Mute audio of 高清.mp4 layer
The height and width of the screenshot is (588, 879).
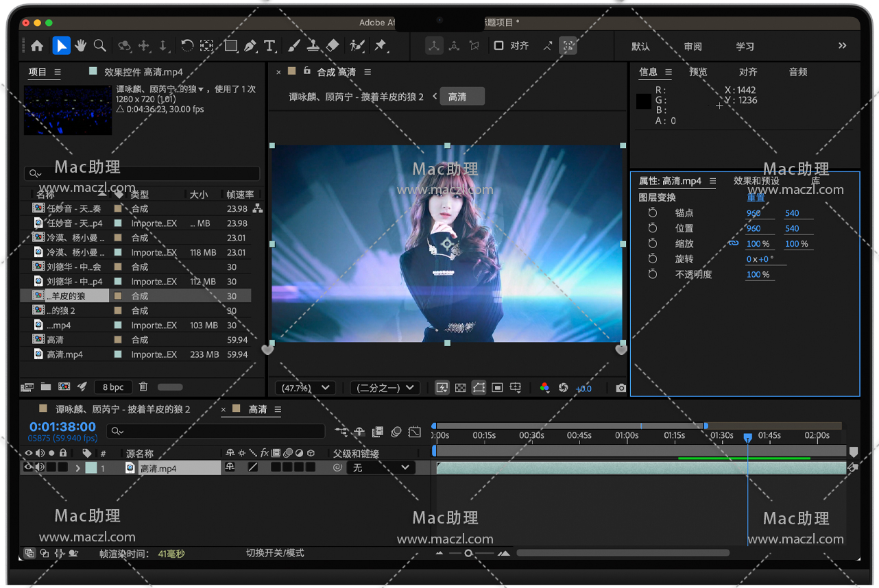tap(40, 467)
